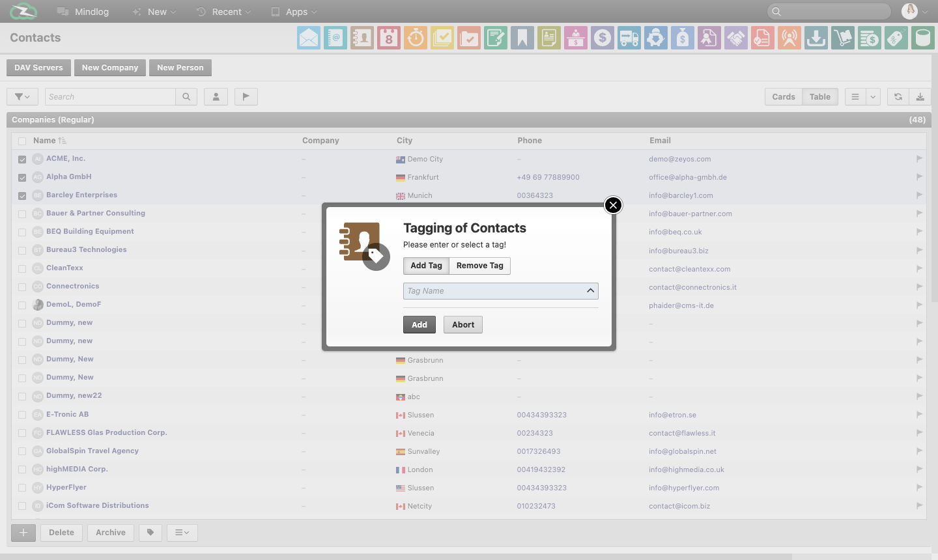Click the DAV Servers button
This screenshot has height=560, width=938.
tap(38, 68)
